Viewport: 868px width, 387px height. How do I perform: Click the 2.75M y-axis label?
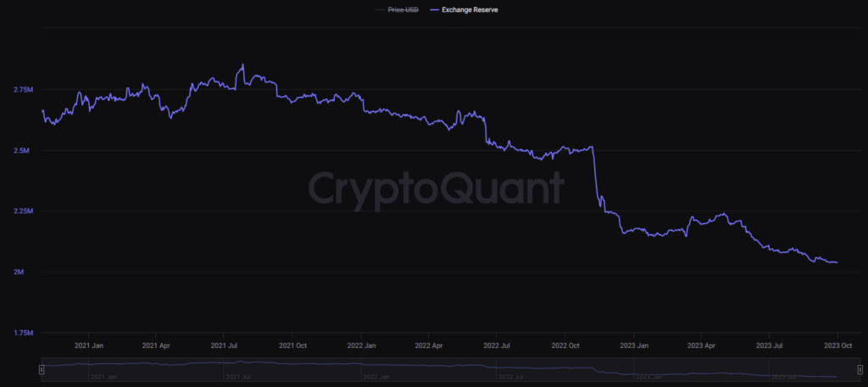tap(24, 90)
